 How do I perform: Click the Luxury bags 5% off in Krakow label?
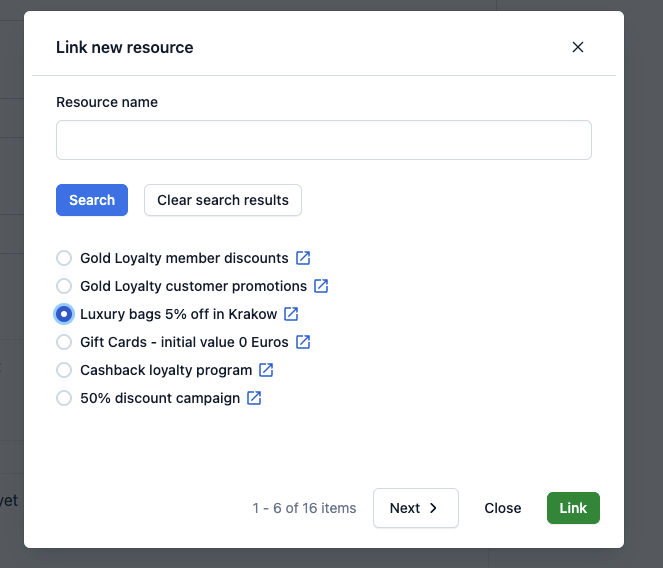(178, 314)
